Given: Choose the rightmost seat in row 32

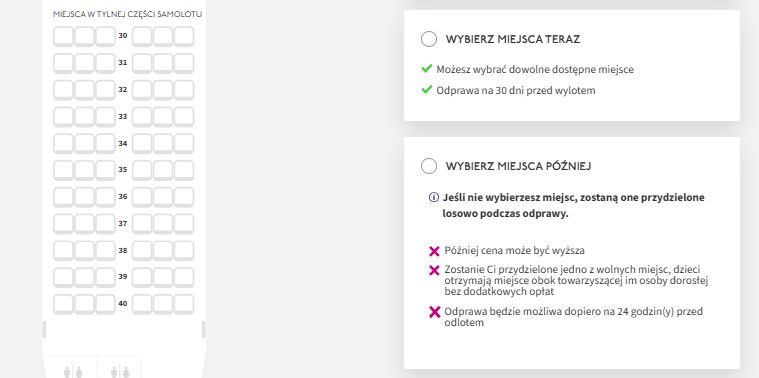Looking at the screenshot, I should [x=184, y=91].
